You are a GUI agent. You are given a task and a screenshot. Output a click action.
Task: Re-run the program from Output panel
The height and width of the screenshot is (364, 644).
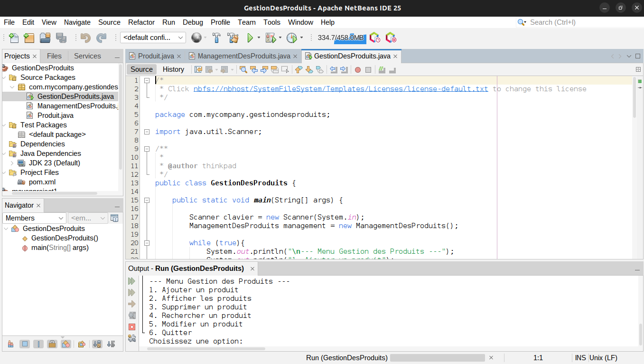[132, 281]
